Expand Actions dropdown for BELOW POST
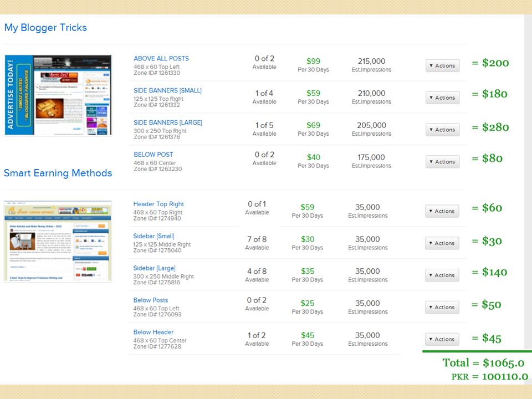Image resolution: width=532 pixels, height=399 pixels. (x=442, y=162)
